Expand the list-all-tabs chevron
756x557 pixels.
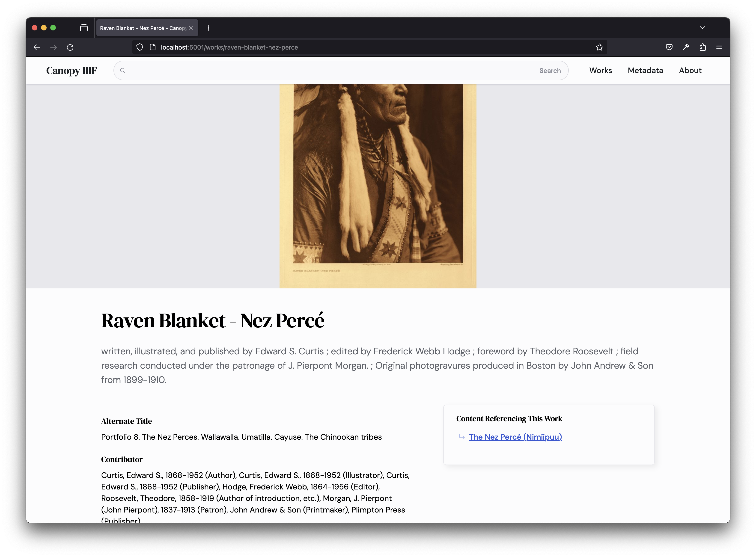[x=702, y=28]
